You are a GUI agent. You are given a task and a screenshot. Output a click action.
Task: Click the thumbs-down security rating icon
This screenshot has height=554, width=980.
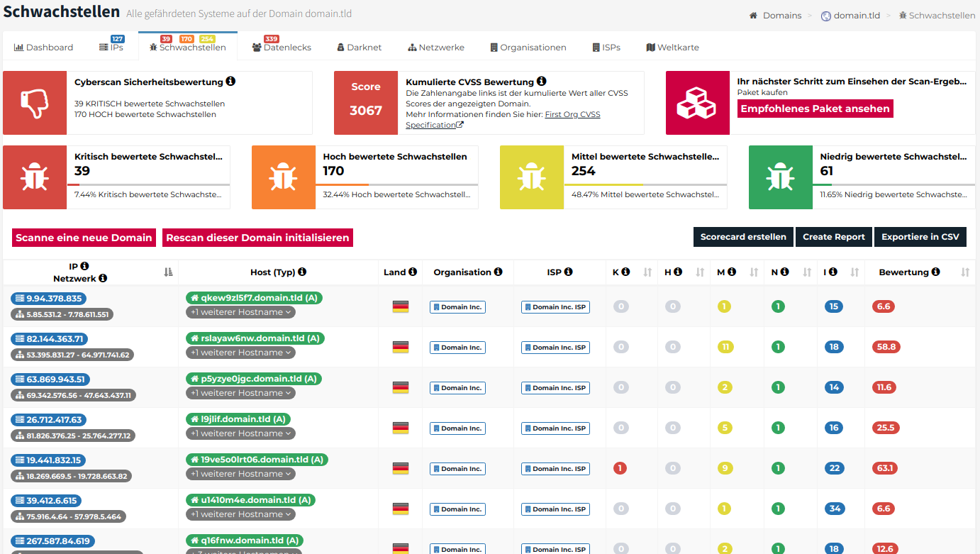click(35, 103)
